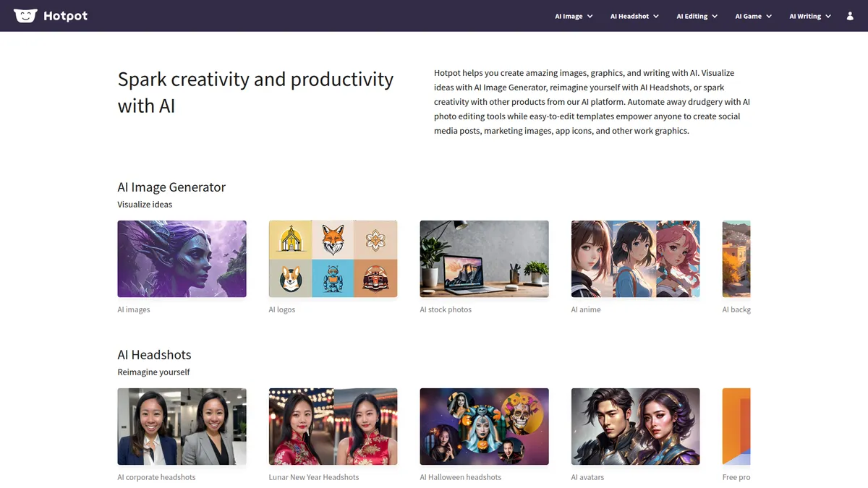Open the AI Halloween headshots thumbnail
Screen dimensions: 868x488
pyautogui.click(x=484, y=427)
